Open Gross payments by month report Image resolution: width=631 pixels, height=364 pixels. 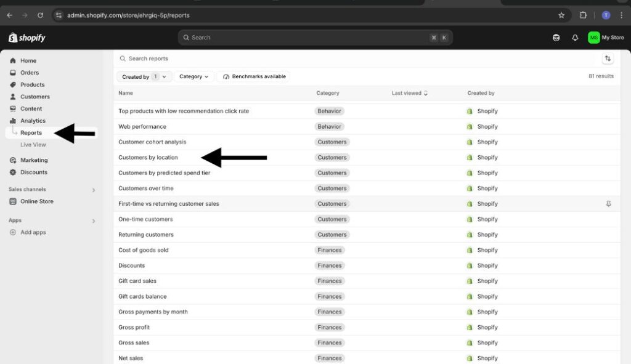[x=153, y=312]
